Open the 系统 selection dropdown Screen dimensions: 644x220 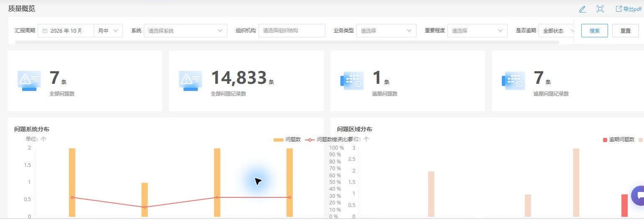186,31
